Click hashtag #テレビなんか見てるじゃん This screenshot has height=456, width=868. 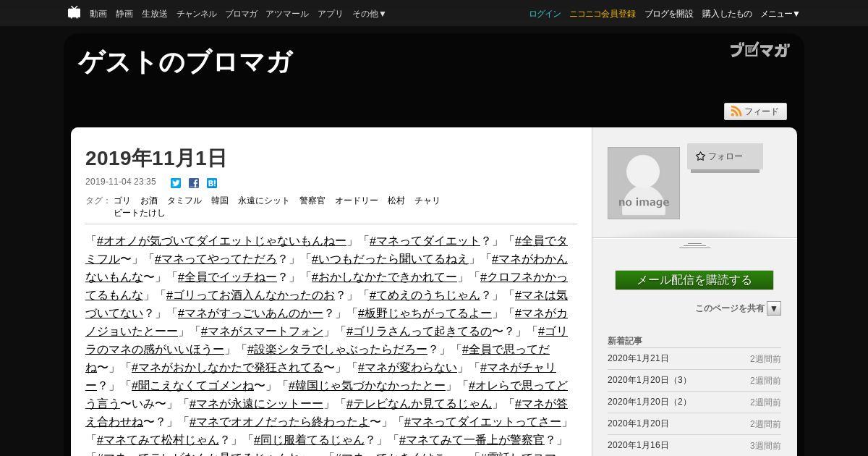tap(419, 403)
